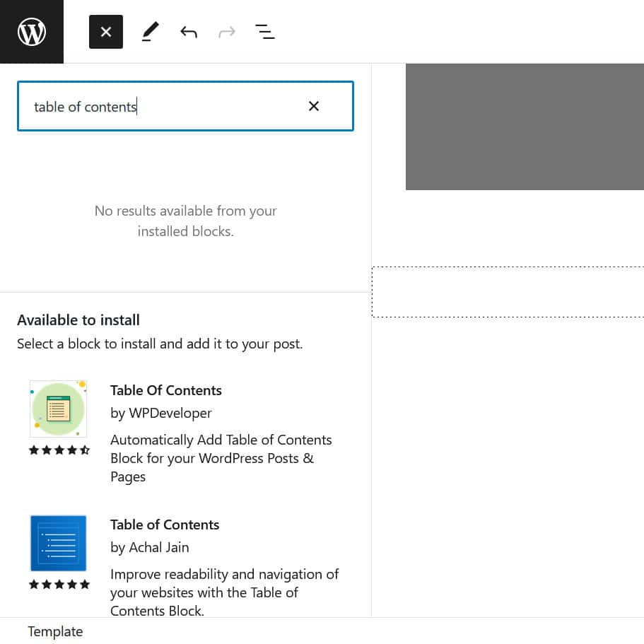Click the 'by Achal Jain' author text
This screenshot has width=644, height=644.
pos(150,547)
